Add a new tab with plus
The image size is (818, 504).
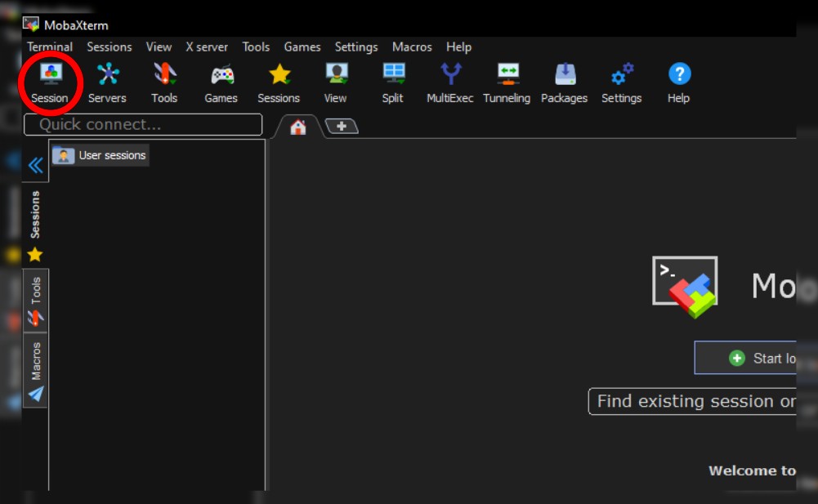[x=342, y=127]
